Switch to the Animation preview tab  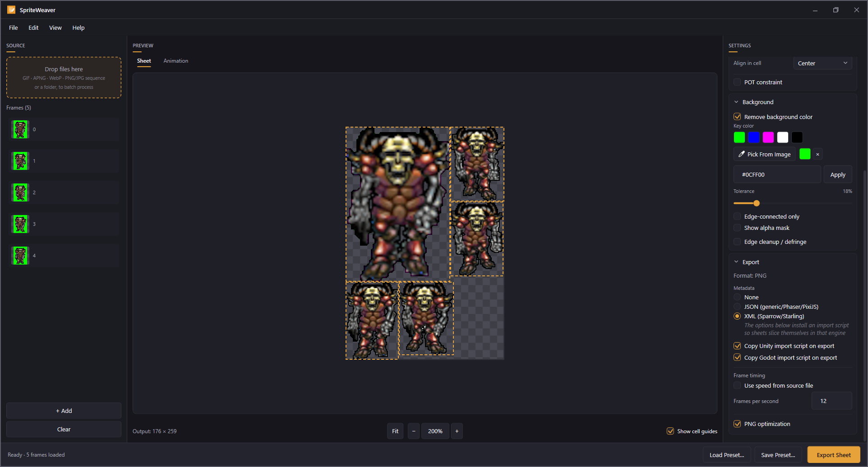176,61
